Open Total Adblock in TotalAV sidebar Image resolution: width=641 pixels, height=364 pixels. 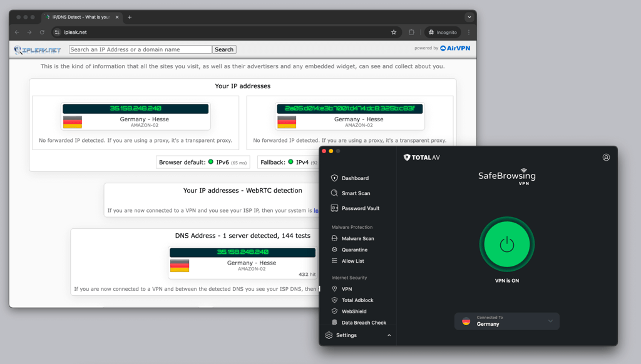[357, 300]
